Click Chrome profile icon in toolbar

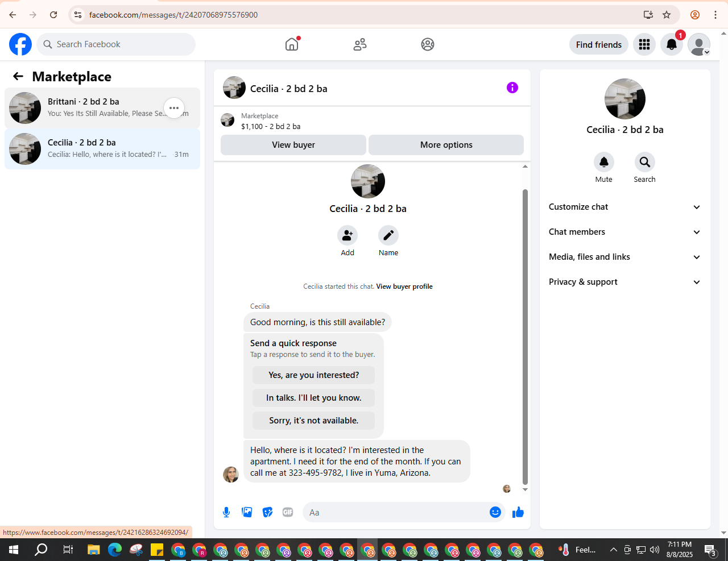[695, 15]
